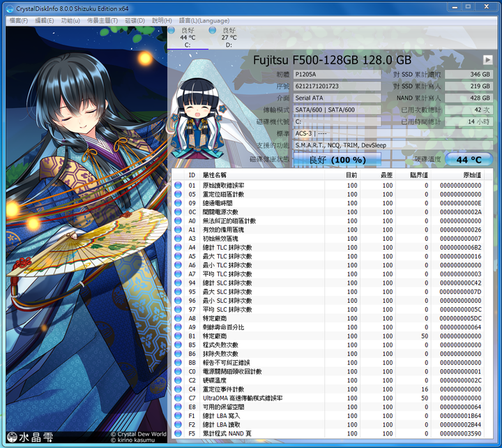Click the 44 °C temperature button

(x=469, y=159)
